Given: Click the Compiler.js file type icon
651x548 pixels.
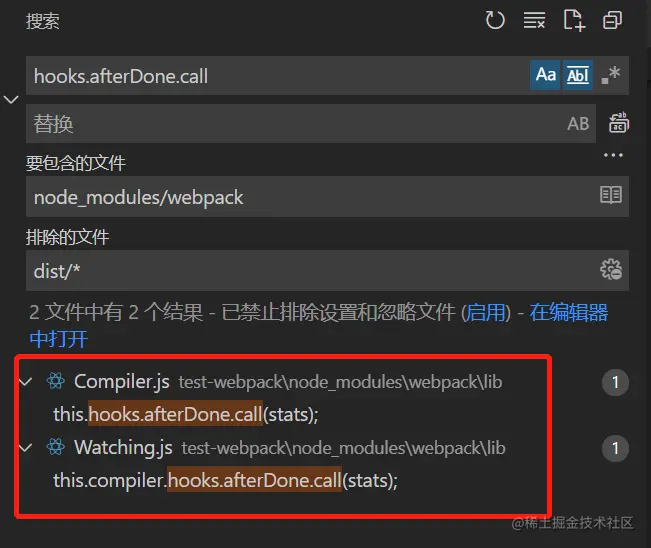Looking at the screenshot, I should 56,381.
